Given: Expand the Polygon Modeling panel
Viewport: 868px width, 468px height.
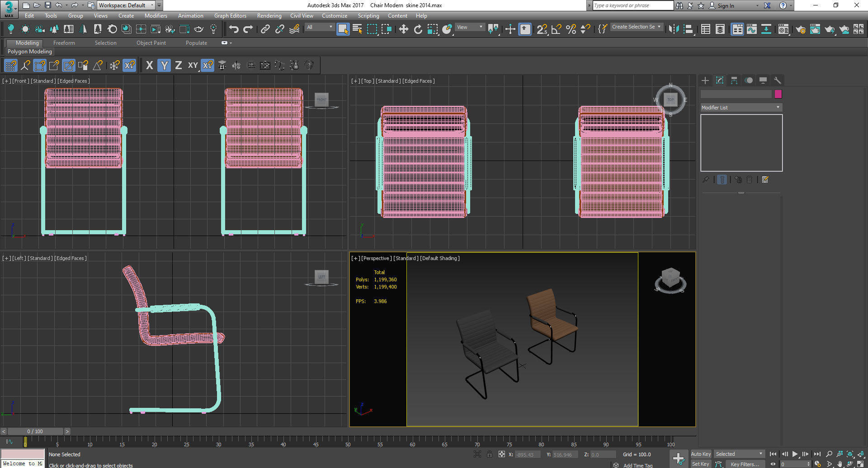Looking at the screenshot, I should (30, 52).
